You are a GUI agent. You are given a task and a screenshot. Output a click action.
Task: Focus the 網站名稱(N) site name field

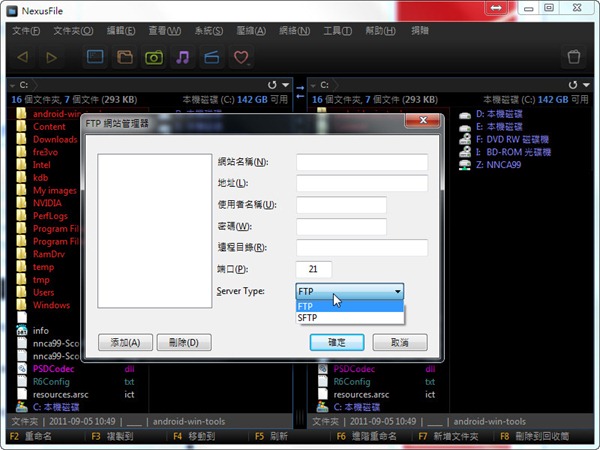(362, 162)
